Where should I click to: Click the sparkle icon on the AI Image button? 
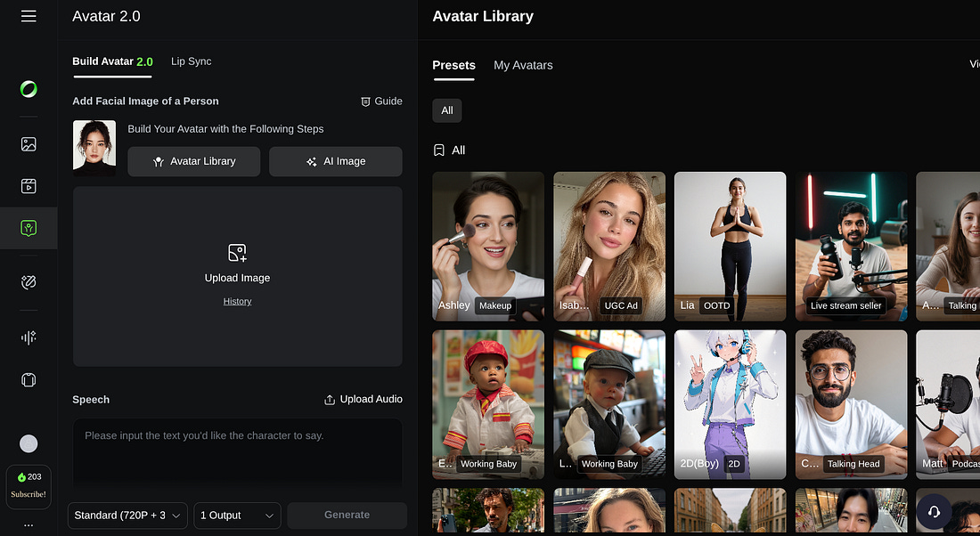click(311, 162)
